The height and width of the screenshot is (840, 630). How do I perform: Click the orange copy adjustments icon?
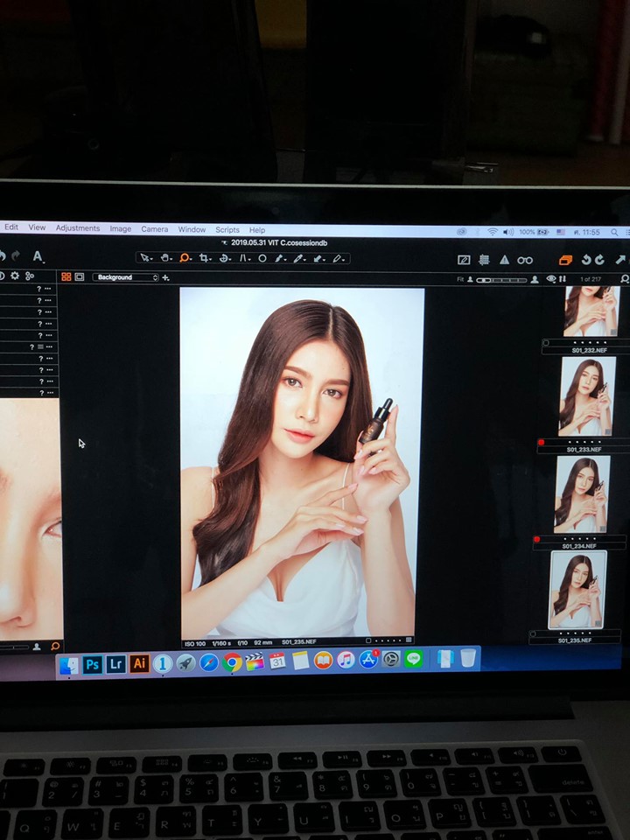coord(565,260)
